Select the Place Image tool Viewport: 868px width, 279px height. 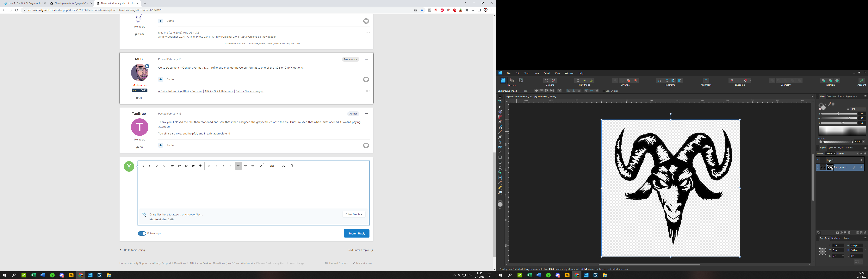pyautogui.click(x=500, y=147)
